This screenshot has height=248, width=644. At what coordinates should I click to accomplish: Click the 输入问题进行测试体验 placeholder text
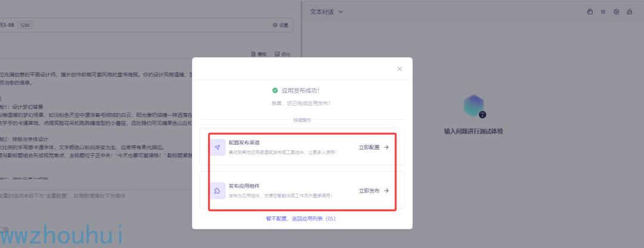click(473, 131)
